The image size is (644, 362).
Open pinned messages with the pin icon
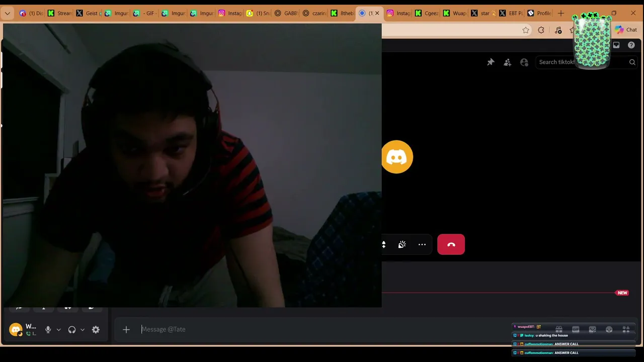pos(491,62)
